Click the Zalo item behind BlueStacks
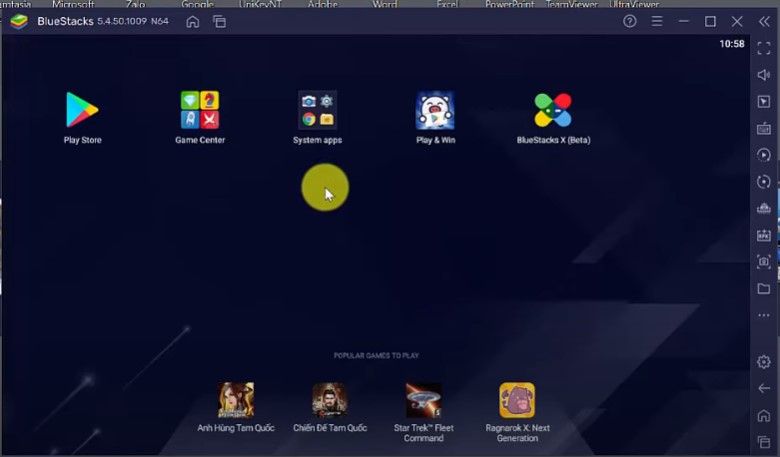The height and width of the screenshot is (457, 780). (135, 4)
